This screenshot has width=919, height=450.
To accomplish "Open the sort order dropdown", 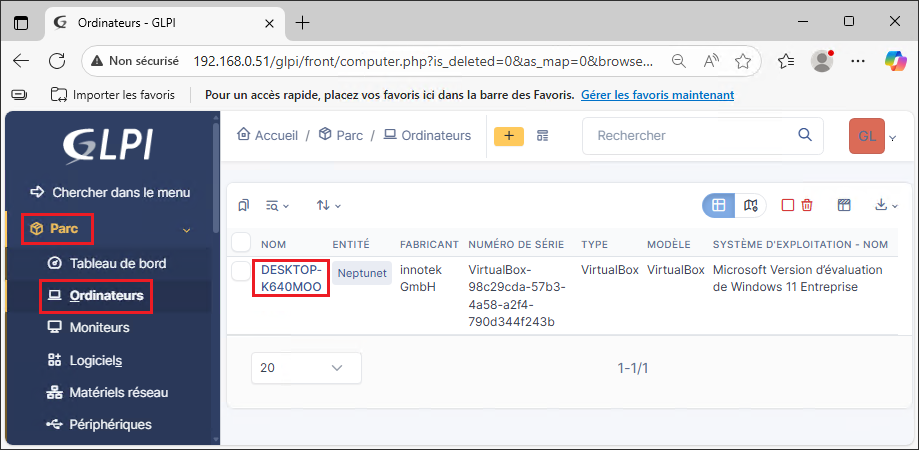I will click(328, 205).
